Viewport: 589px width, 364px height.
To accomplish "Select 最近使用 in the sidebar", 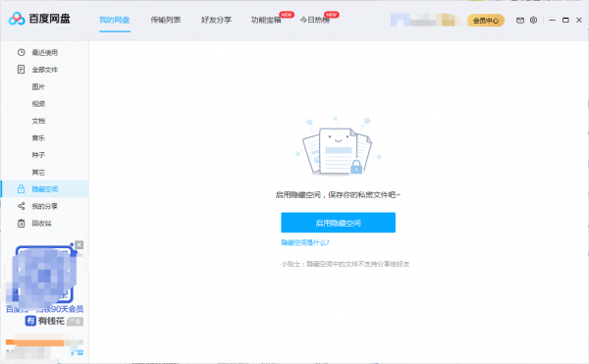I will (x=44, y=53).
